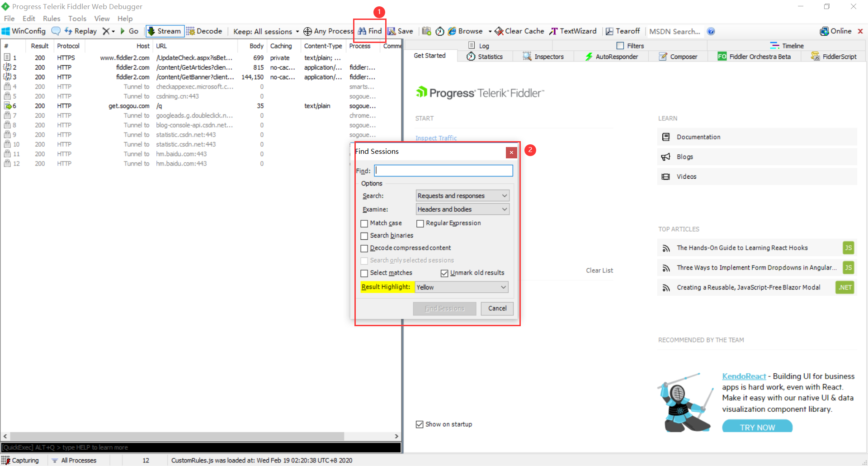
Task: Close the toolbar with the red X
Action: pos(860,31)
